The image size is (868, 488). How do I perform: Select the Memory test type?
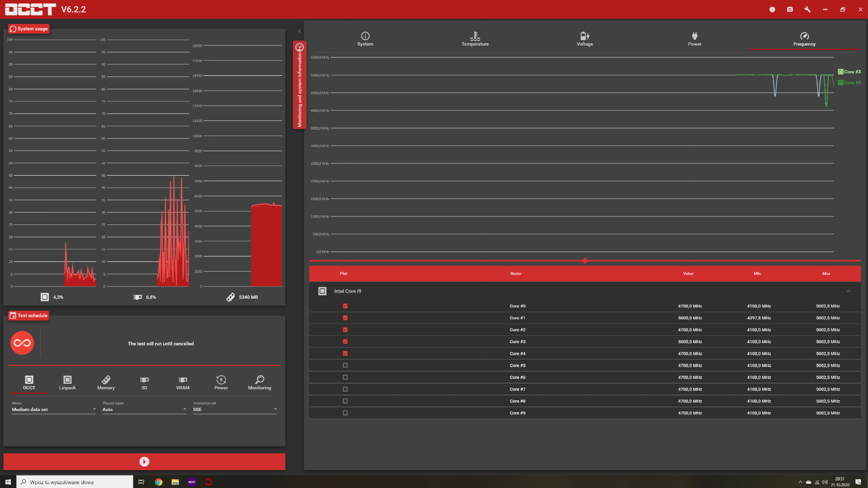106,383
